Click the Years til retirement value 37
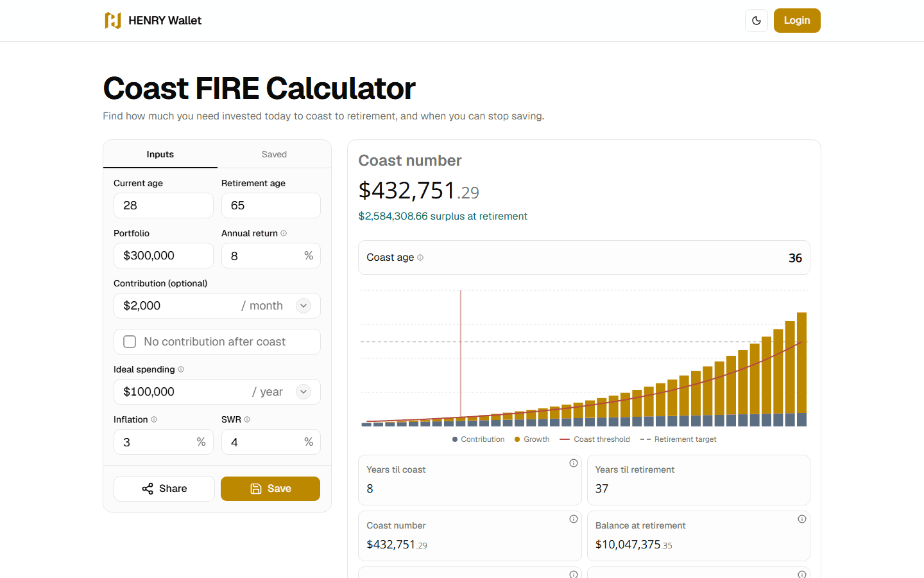The height and width of the screenshot is (578, 924). [602, 489]
